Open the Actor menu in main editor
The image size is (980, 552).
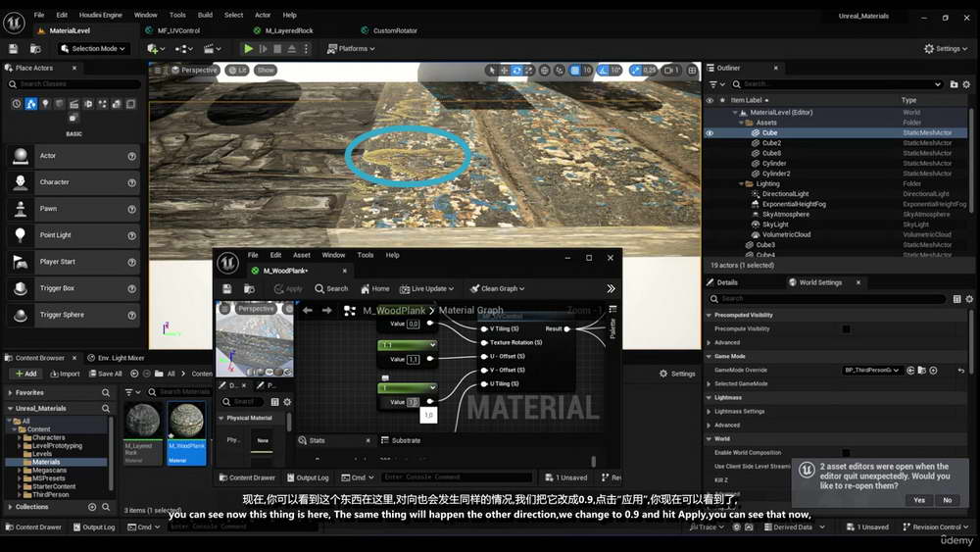tap(263, 15)
